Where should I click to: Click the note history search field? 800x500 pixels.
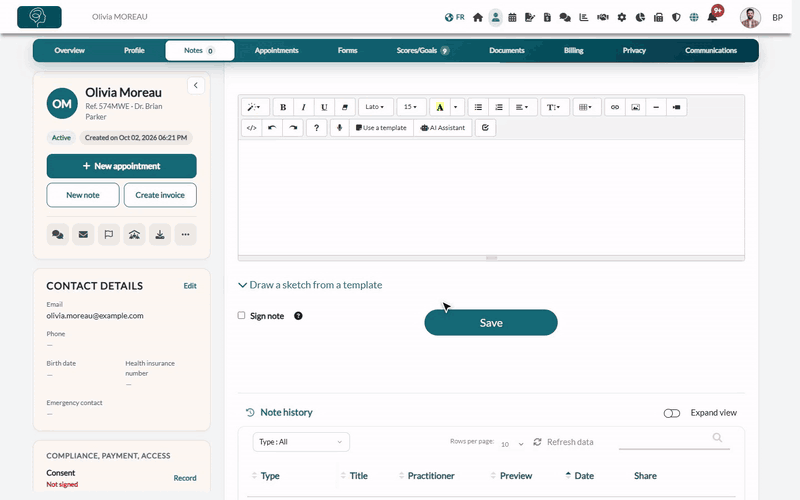click(x=674, y=439)
